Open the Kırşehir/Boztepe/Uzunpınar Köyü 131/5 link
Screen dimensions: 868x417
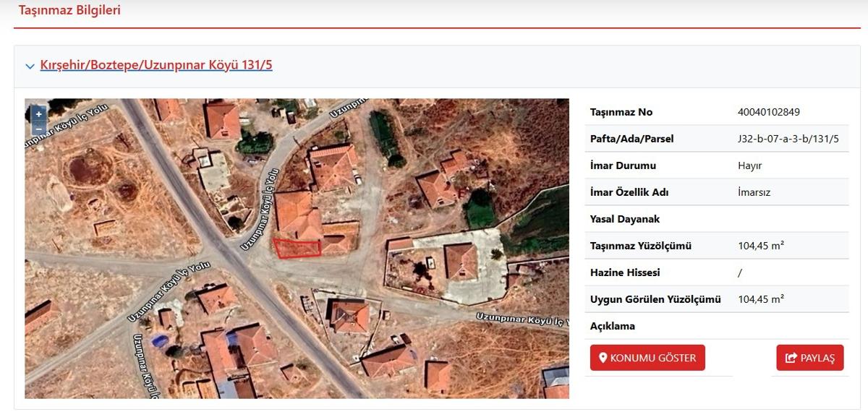(x=156, y=65)
